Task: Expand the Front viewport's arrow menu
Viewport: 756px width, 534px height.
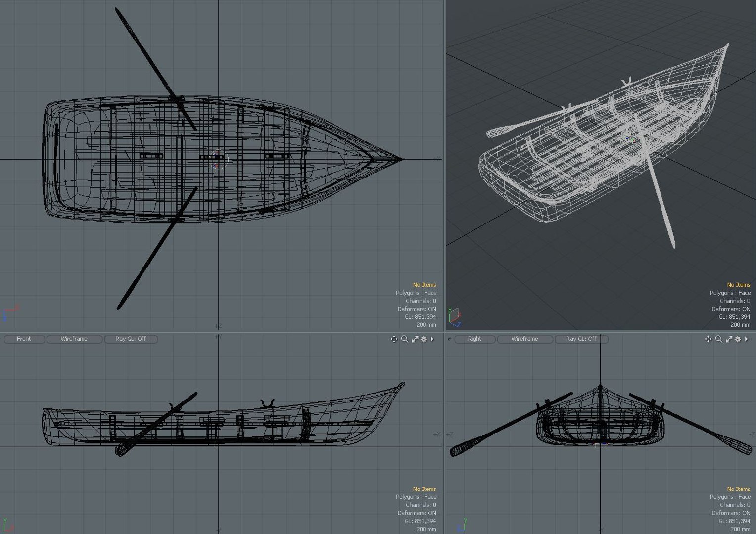Action: [432, 339]
